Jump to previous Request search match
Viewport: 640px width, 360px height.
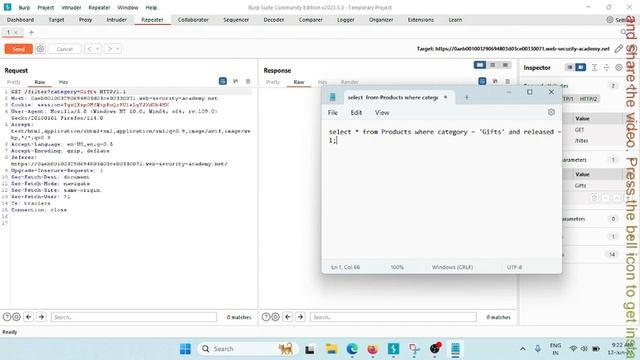(29, 317)
